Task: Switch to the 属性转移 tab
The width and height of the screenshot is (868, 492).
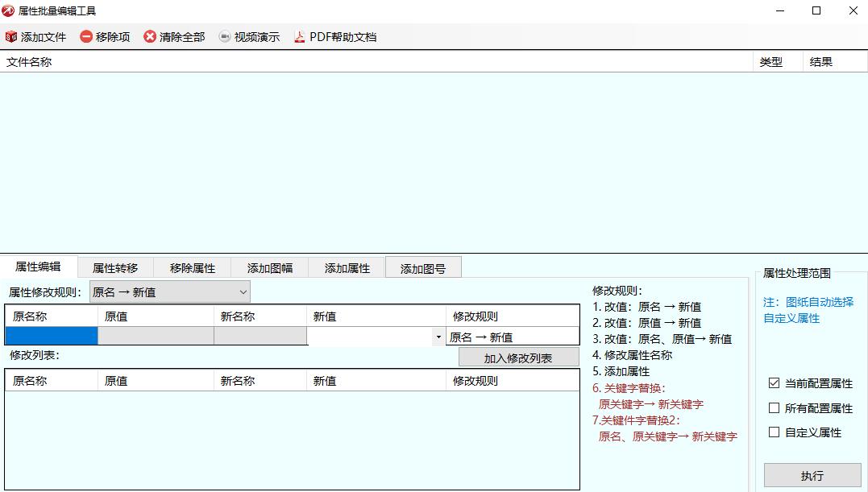Action: point(115,268)
